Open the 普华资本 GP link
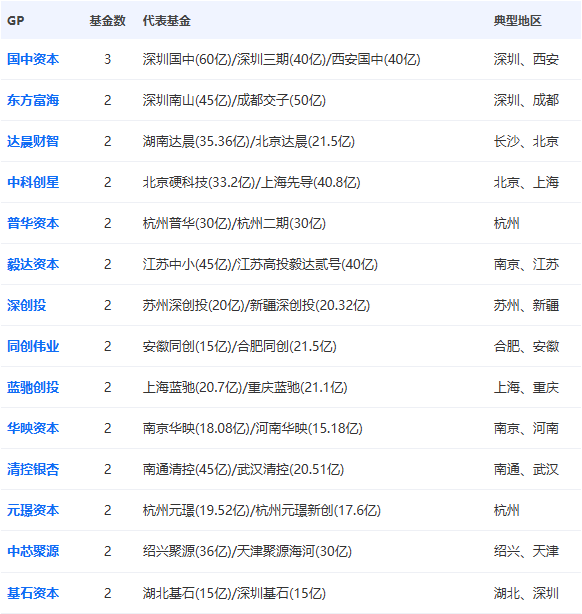 pyautogui.click(x=33, y=224)
